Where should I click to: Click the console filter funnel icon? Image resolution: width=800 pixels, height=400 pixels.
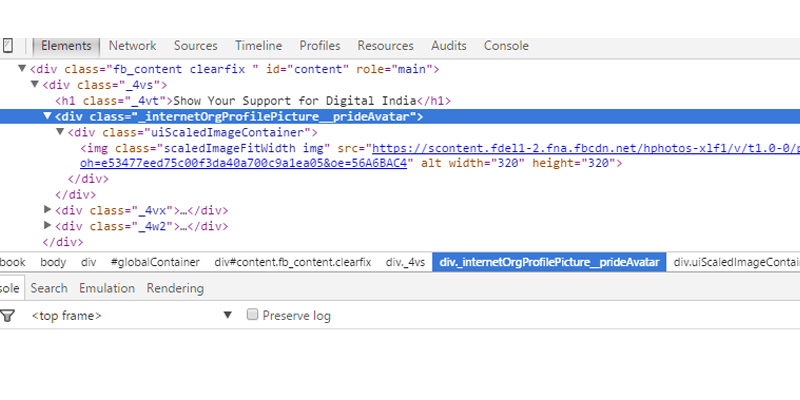point(8,316)
